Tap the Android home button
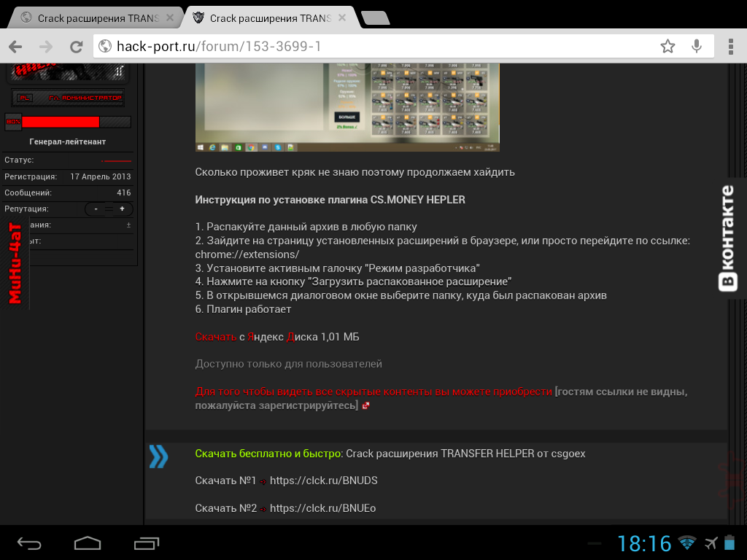 pyautogui.click(x=88, y=542)
